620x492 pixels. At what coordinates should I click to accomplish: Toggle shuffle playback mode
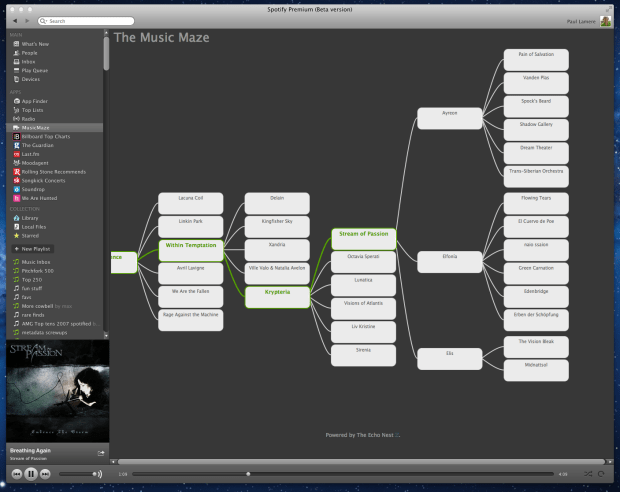pos(587,473)
